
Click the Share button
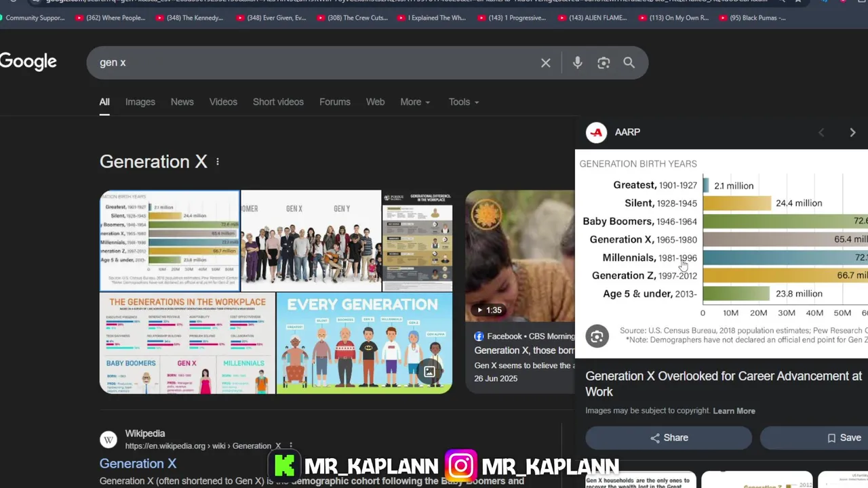coord(669,439)
